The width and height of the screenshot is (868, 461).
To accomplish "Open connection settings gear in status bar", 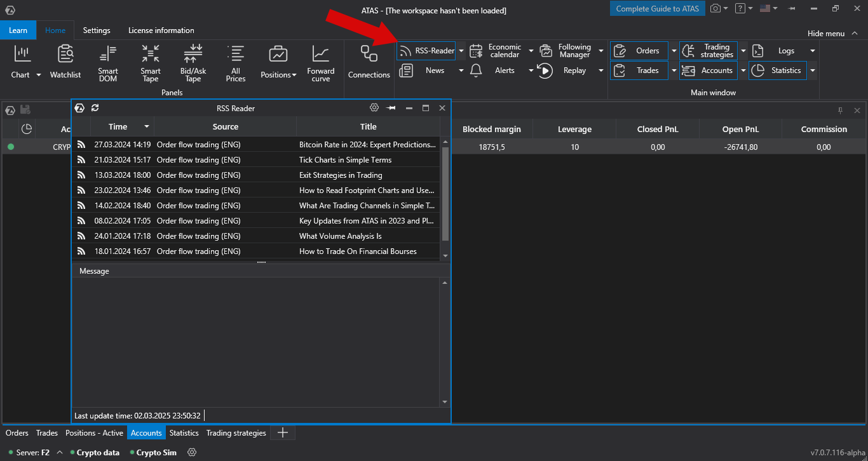I will tap(192, 453).
